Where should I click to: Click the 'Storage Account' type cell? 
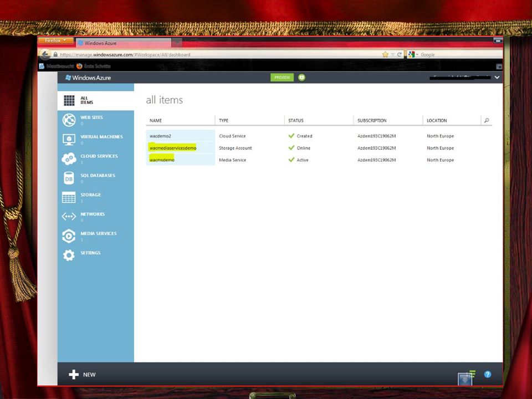click(236, 148)
